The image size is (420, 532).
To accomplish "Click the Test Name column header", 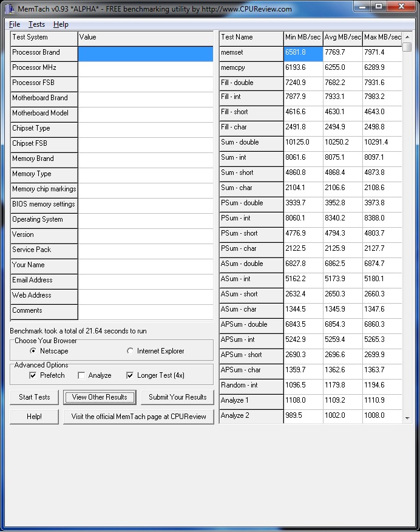I will tap(251, 39).
